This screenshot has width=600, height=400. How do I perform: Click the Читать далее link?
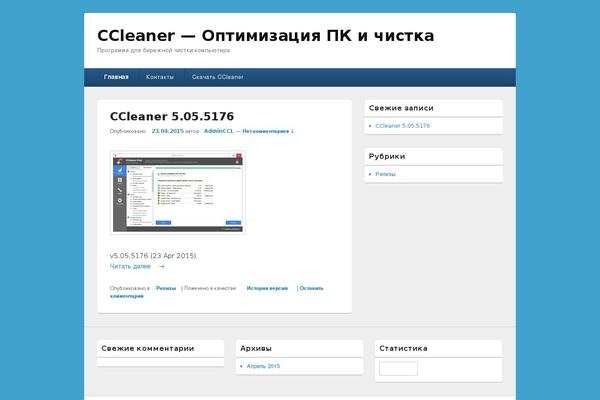[137, 266]
